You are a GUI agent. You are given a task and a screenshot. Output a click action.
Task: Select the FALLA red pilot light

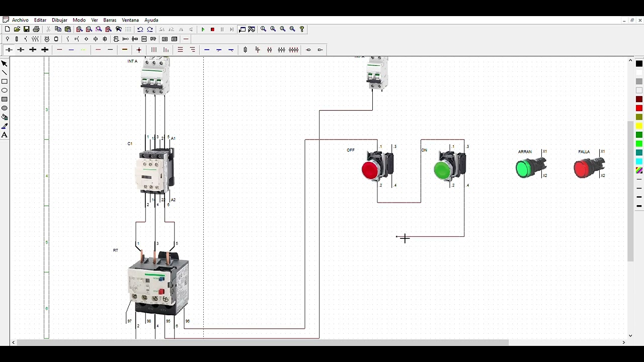point(590,167)
